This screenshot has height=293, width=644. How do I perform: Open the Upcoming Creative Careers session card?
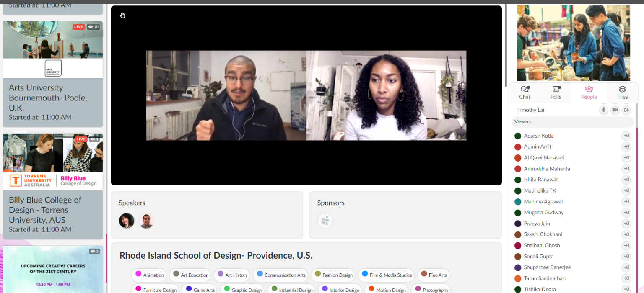click(x=53, y=270)
